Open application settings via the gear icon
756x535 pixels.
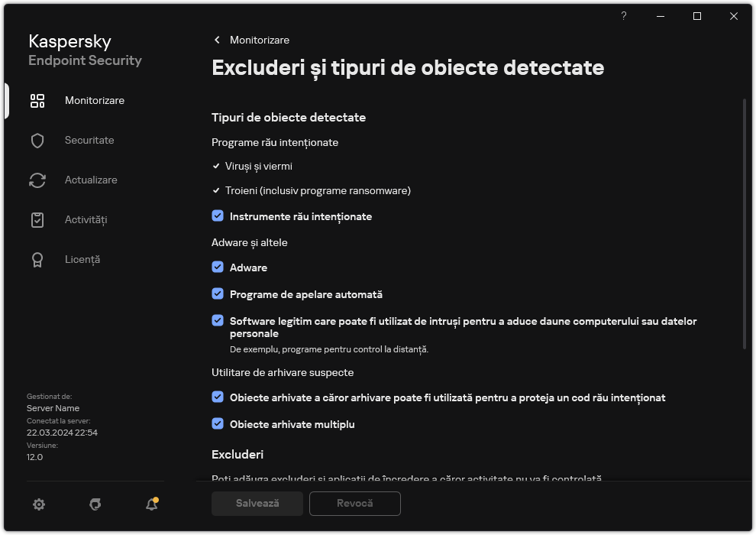click(x=38, y=504)
